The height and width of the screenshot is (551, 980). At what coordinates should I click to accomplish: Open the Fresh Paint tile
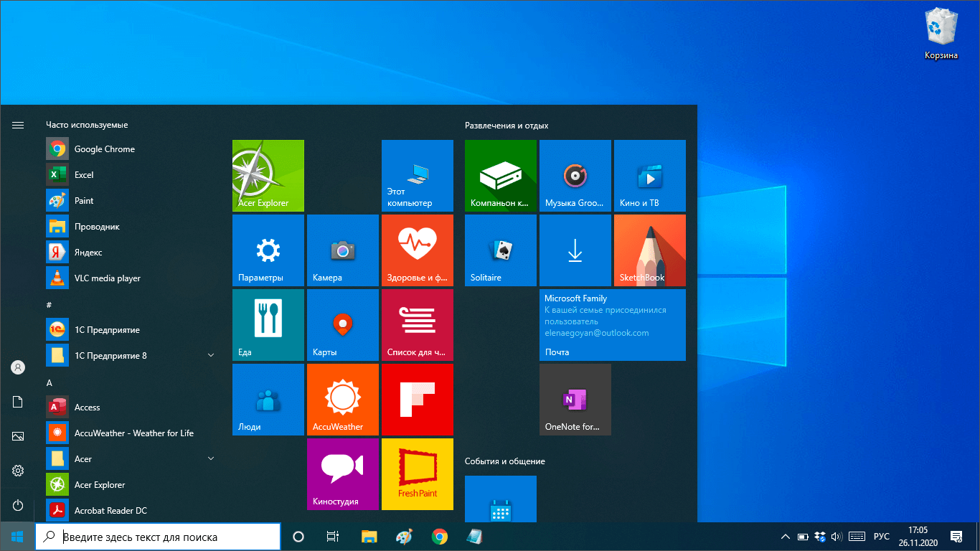(x=417, y=474)
